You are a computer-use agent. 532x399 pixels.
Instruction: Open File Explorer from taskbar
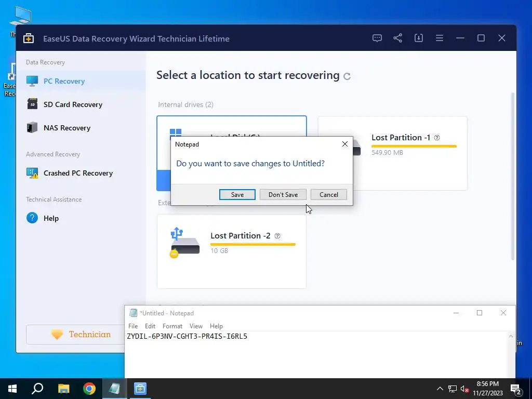click(x=63, y=389)
